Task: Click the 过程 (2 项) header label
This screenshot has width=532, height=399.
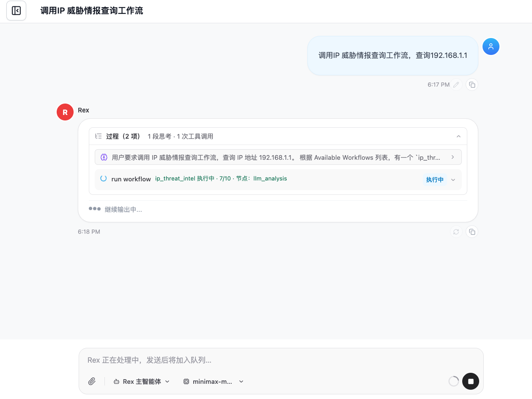Action: point(123,136)
